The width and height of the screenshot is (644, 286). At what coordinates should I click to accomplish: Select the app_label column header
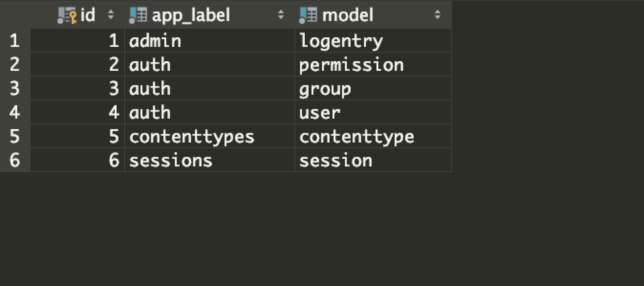(210, 15)
